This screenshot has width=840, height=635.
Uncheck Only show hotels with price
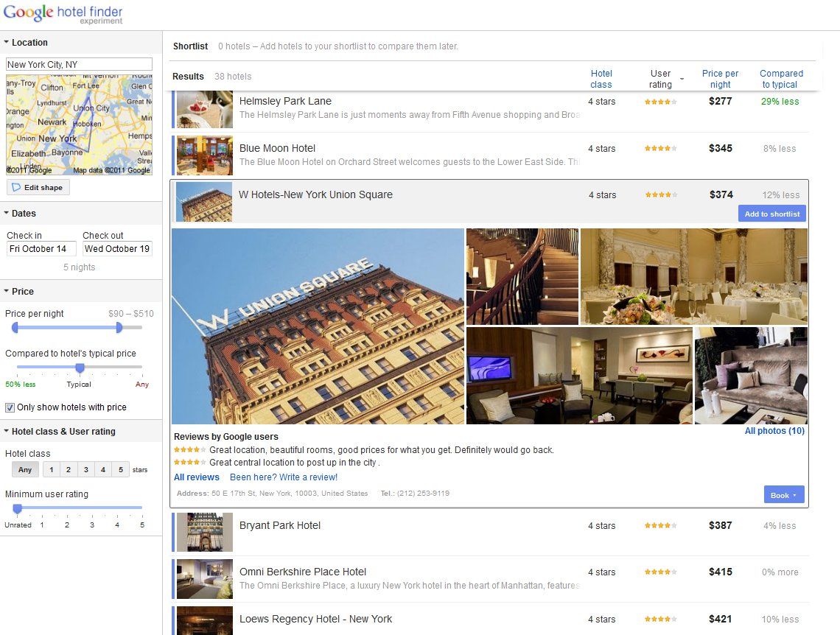pyautogui.click(x=10, y=407)
